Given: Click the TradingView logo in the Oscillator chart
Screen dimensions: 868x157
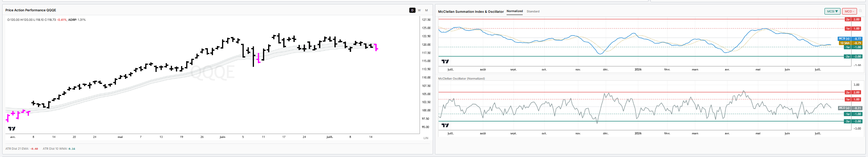Looking at the screenshot, I should point(445,125).
